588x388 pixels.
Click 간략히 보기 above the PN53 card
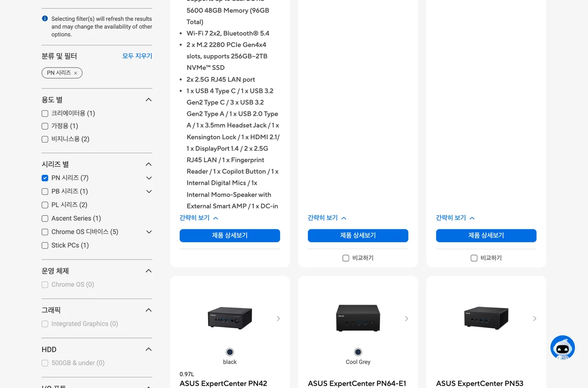tap(455, 218)
